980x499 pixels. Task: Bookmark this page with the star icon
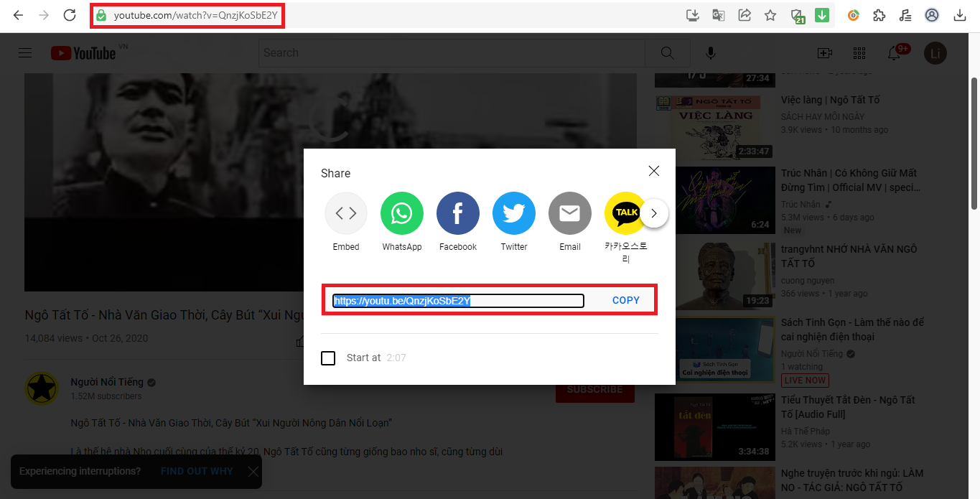[x=770, y=15]
